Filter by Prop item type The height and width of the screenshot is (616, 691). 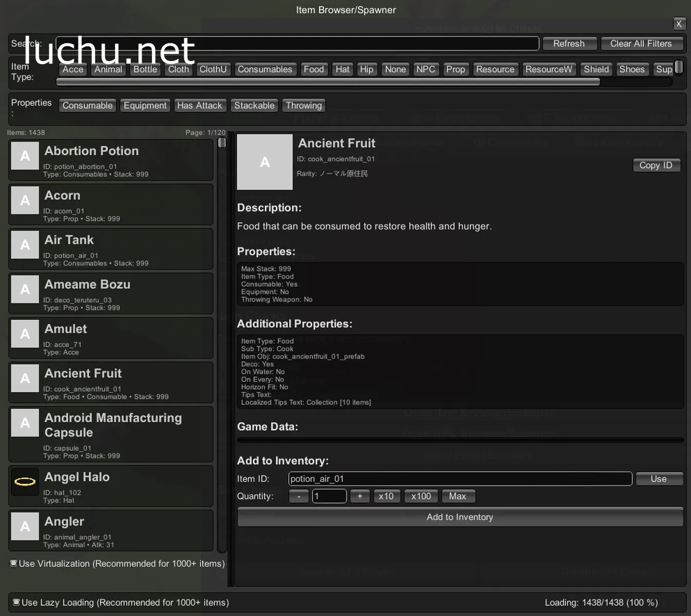click(455, 69)
